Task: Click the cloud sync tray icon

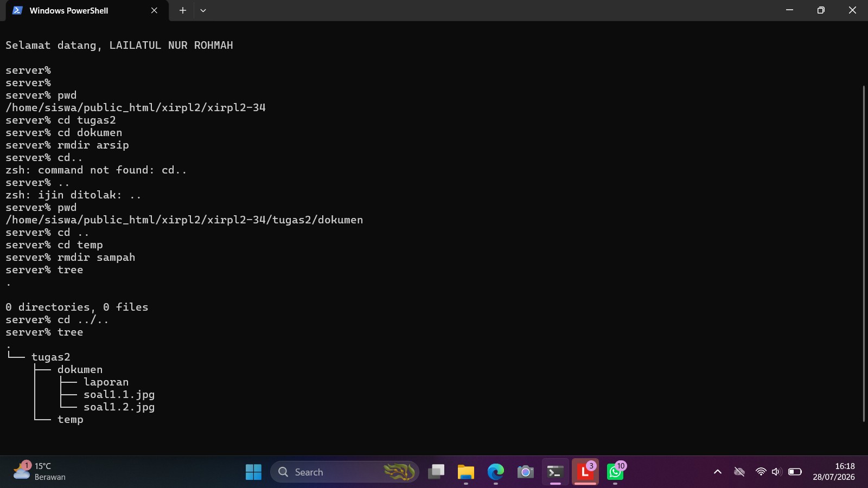Action: [x=739, y=472]
